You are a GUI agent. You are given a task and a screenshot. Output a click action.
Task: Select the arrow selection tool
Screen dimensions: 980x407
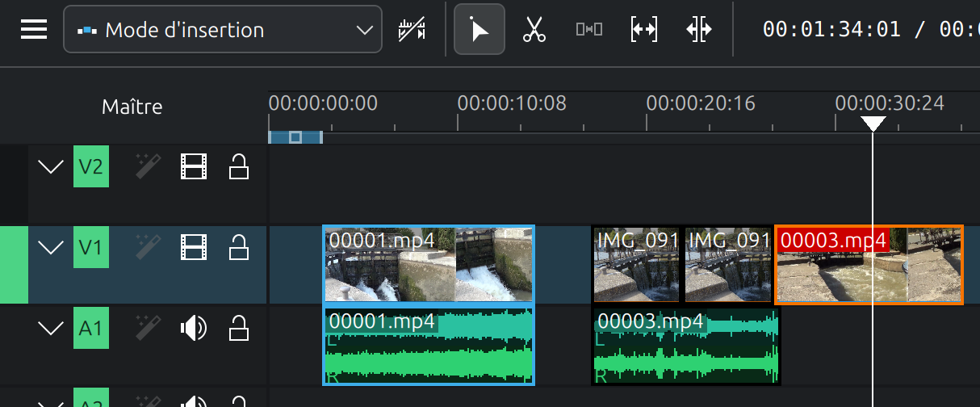tap(480, 30)
